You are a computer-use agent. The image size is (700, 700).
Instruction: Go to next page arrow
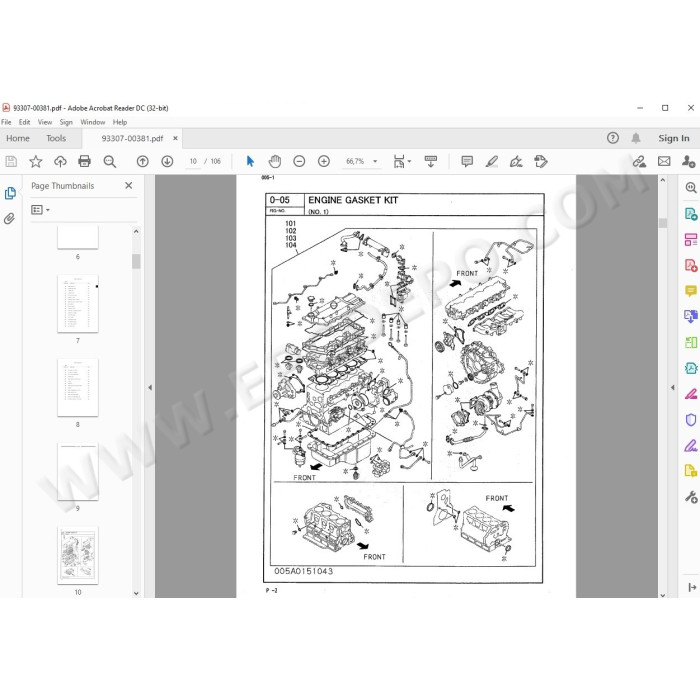pos(167,161)
